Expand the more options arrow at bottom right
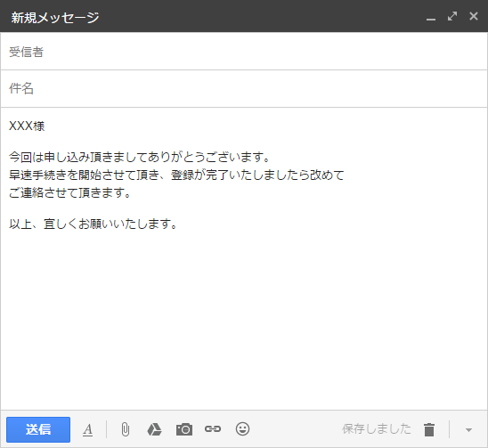 click(468, 430)
